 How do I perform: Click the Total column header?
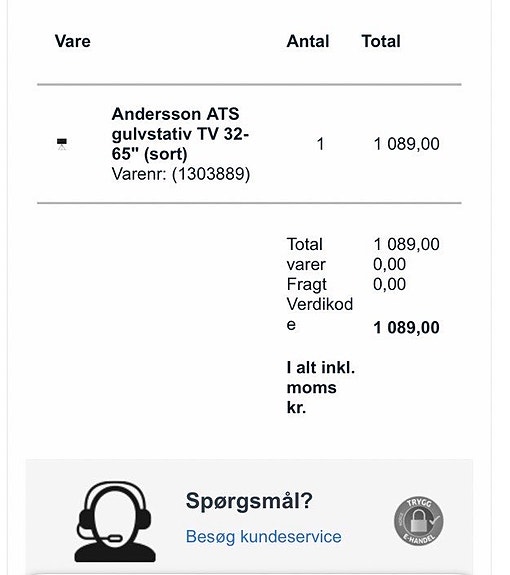click(x=381, y=41)
